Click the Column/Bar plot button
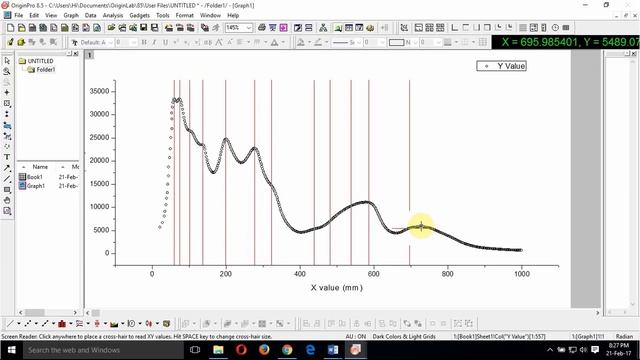This screenshot has width=640, height=360. 62,324
